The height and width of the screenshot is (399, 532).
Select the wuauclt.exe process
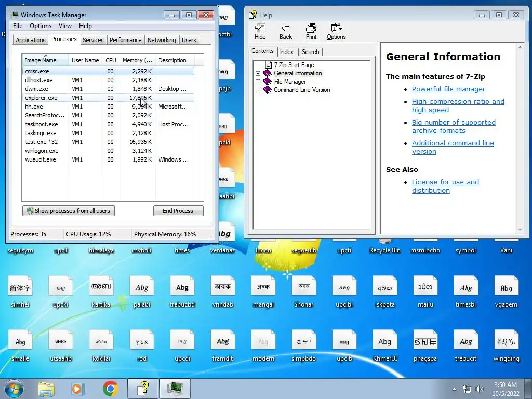pos(108,159)
